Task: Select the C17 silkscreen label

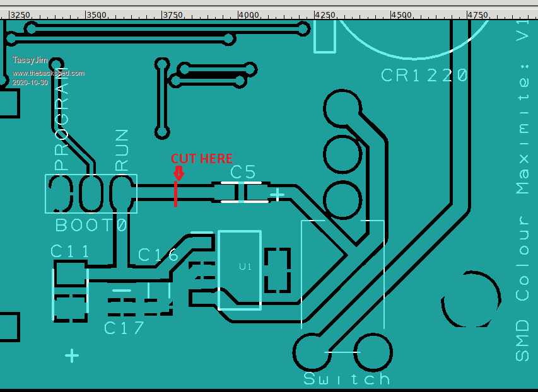Action: [x=124, y=328]
